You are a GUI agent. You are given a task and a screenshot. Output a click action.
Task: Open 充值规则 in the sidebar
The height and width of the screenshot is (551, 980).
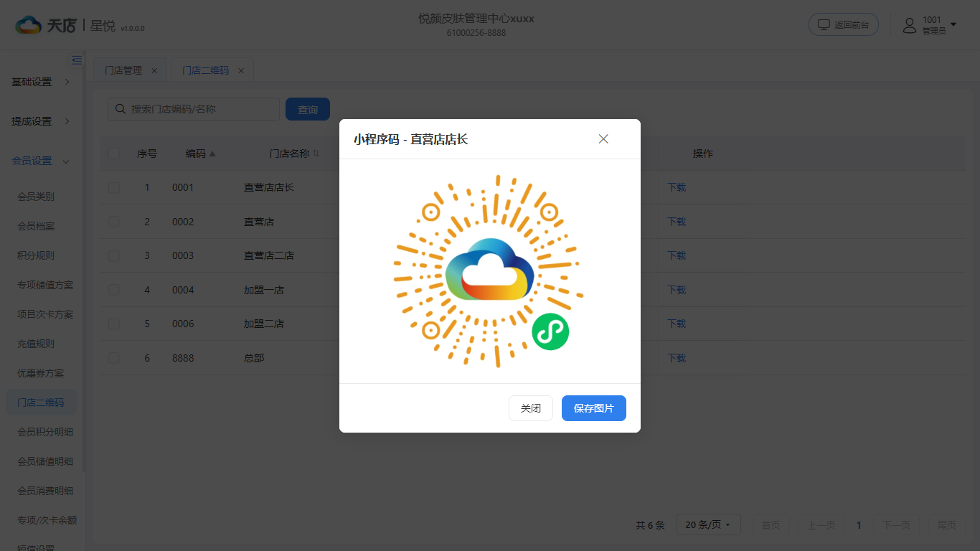click(x=36, y=344)
